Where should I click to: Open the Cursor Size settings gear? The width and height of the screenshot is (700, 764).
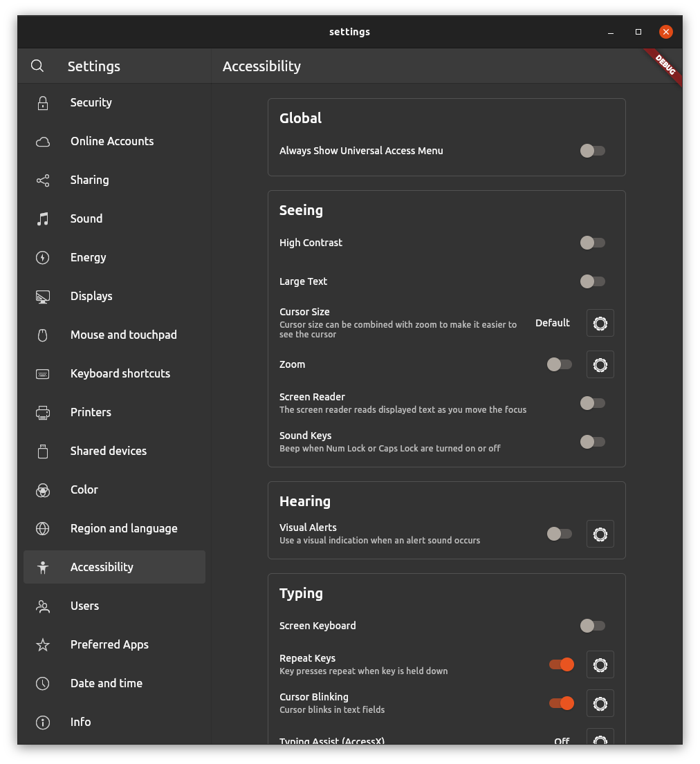coord(600,323)
